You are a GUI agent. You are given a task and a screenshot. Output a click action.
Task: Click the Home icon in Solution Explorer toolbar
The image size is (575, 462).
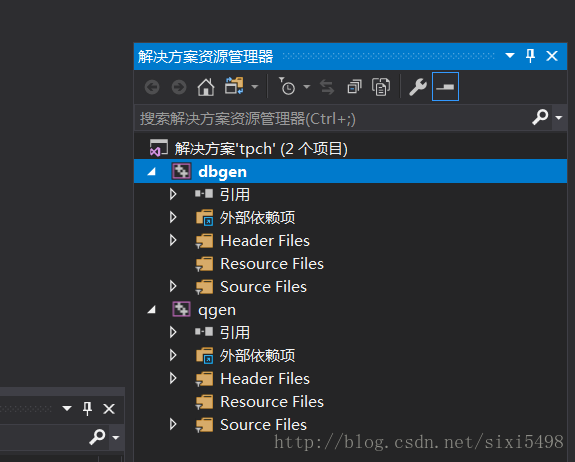[206, 87]
